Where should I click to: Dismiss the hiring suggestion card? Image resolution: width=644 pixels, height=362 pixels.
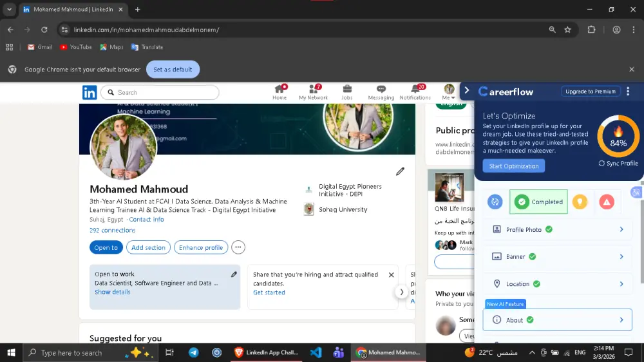pos(391,275)
